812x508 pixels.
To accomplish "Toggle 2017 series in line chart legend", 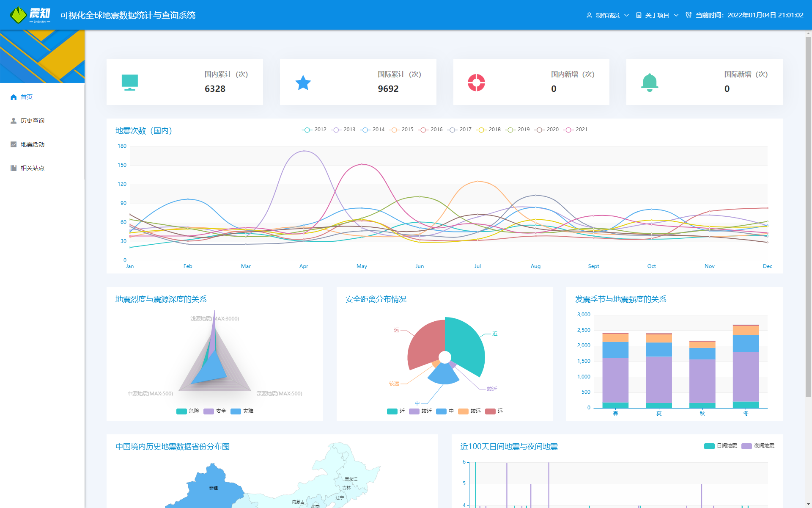I will tap(459, 130).
